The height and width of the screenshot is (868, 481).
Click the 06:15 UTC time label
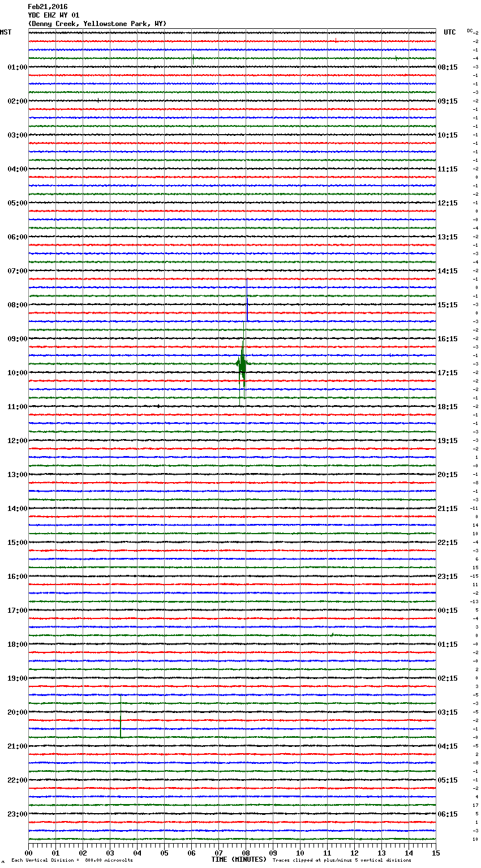pos(448,814)
